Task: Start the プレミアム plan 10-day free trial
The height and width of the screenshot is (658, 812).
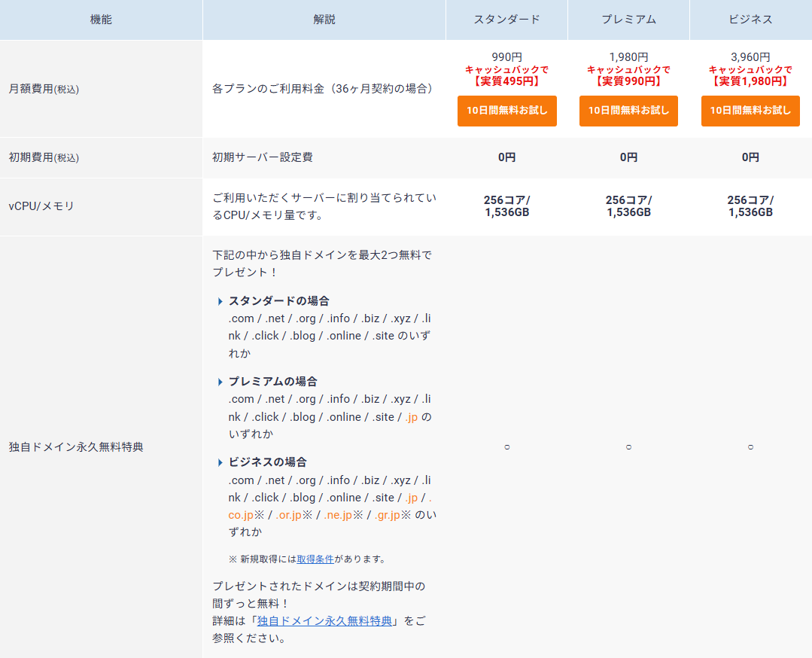Action: [x=628, y=111]
